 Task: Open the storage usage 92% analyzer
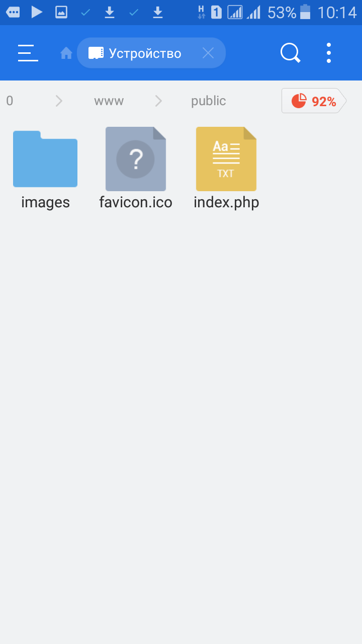(x=314, y=101)
